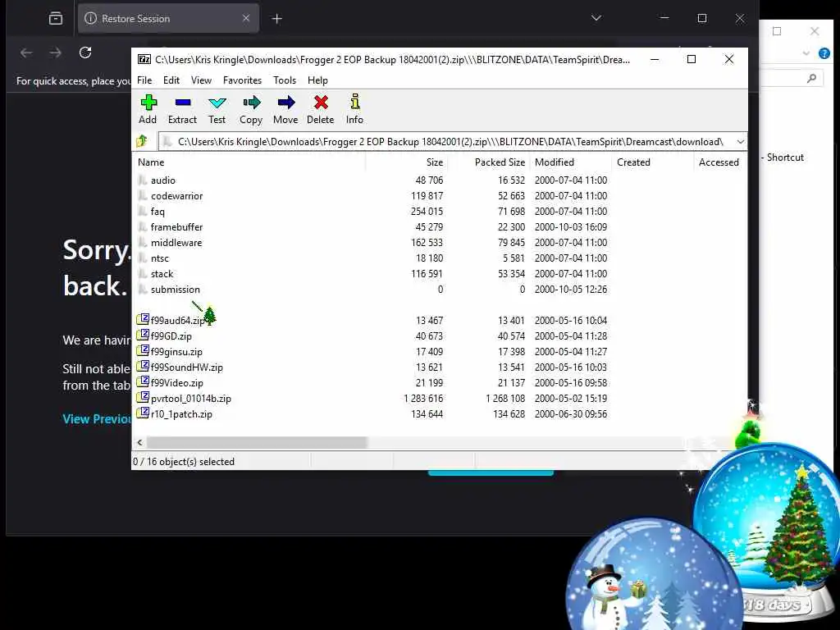Open the f99aud64.zip archive icon

[143, 320]
